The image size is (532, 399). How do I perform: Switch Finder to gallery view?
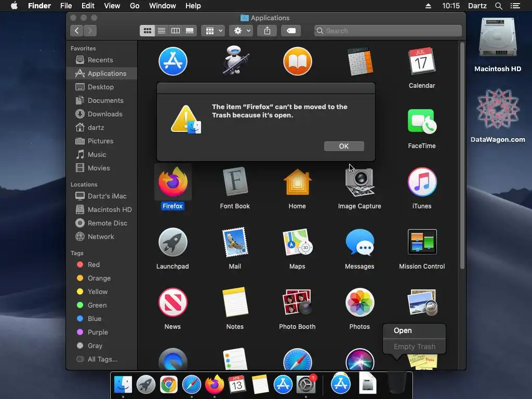(190, 31)
